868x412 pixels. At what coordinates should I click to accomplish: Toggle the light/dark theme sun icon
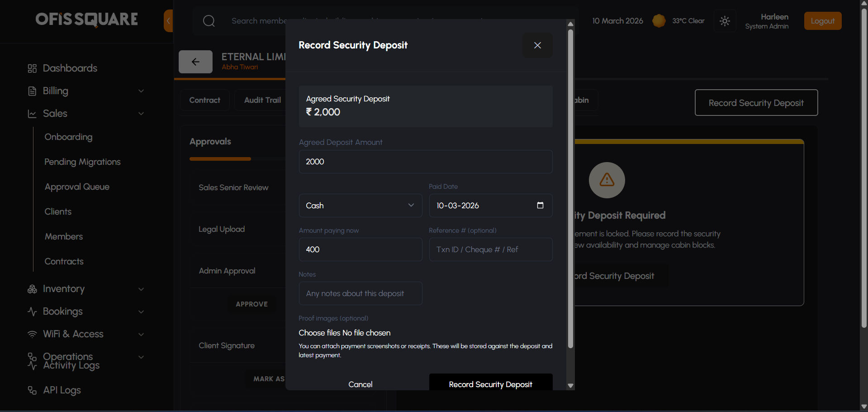[x=725, y=21]
